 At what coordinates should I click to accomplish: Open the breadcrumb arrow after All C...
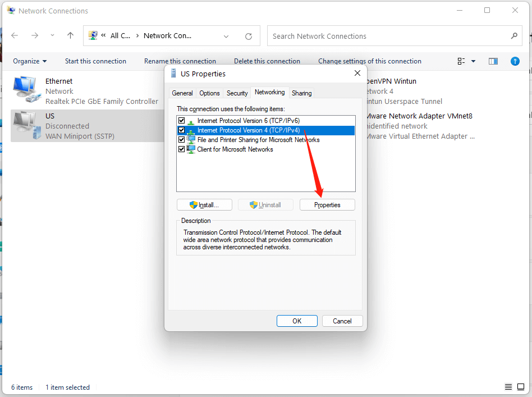tap(137, 36)
